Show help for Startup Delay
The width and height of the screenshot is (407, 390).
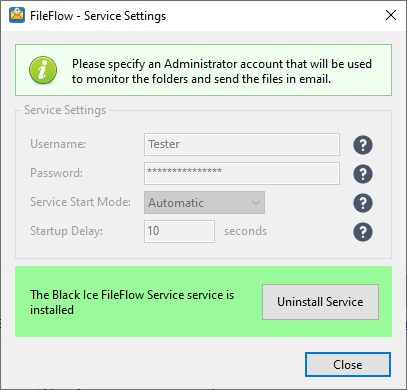point(363,232)
